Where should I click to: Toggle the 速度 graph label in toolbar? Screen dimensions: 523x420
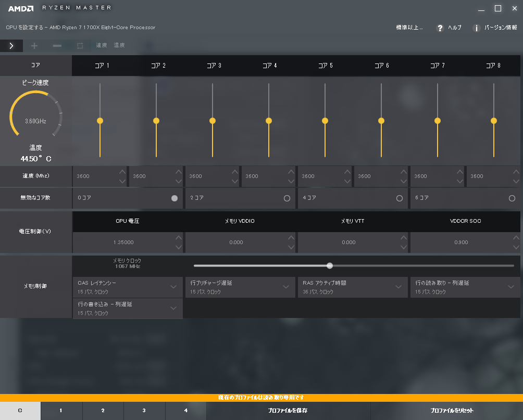tap(102, 45)
